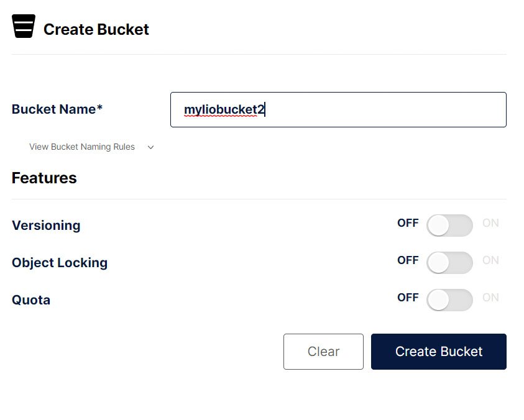
Task: Expand the chevron beside View Bucket Naming Rules
Action: click(150, 147)
